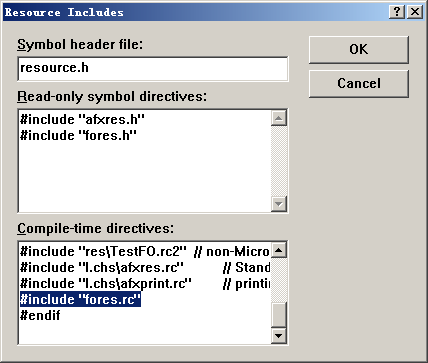Click the down arrow in Read-only directives scrollbar
Image resolution: width=428 pixels, height=363 pixels.
[279, 203]
